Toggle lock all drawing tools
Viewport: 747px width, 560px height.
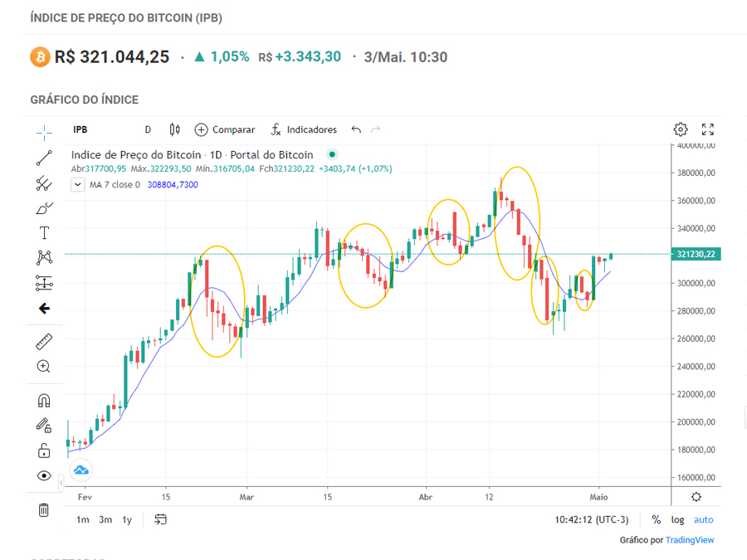[44, 450]
